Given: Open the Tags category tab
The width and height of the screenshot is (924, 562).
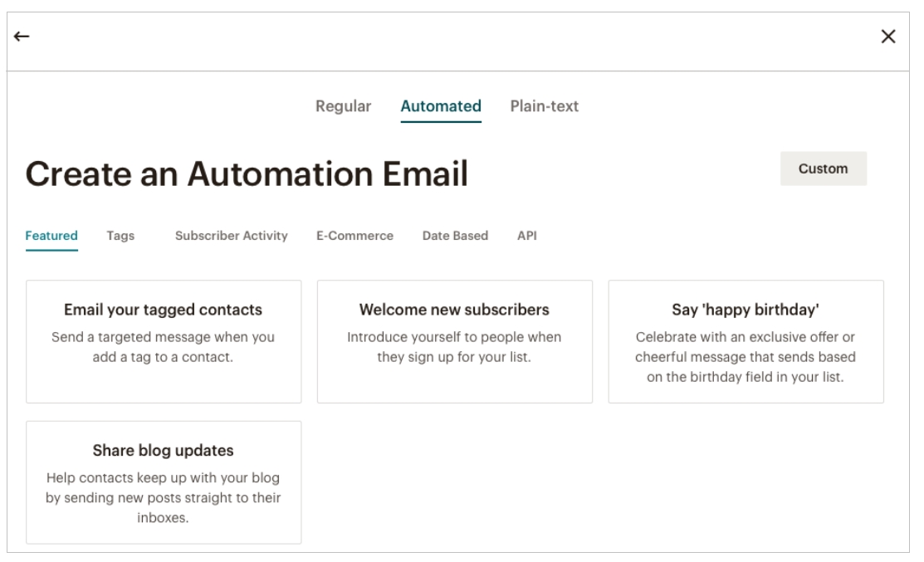Looking at the screenshot, I should coord(120,236).
